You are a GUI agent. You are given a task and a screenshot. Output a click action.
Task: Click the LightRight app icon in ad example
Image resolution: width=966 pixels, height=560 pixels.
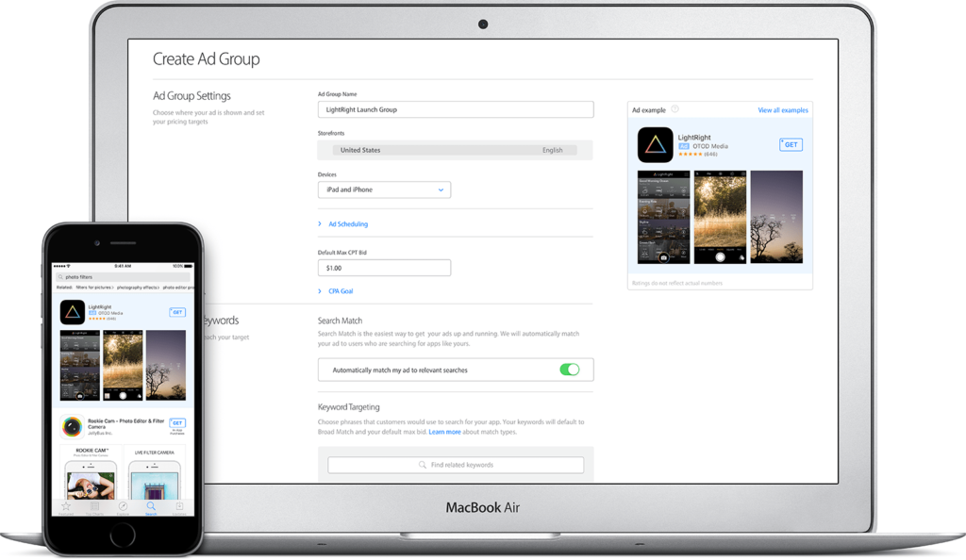click(655, 144)
